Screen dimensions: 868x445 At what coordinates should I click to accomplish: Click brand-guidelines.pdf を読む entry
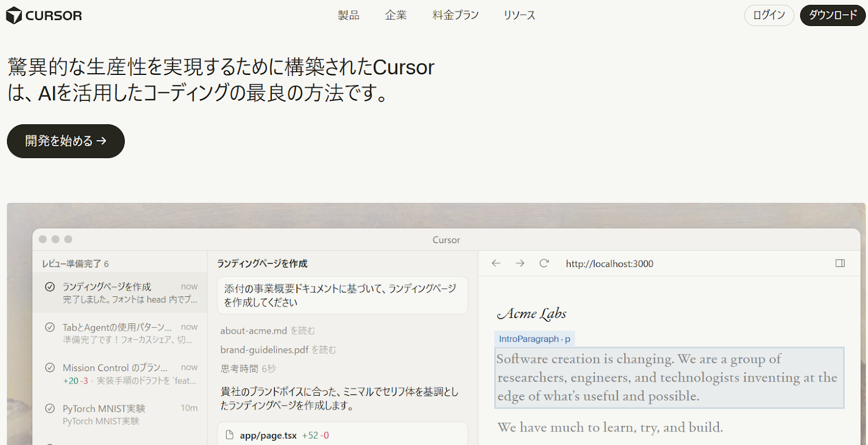click(x=278, y=349)
